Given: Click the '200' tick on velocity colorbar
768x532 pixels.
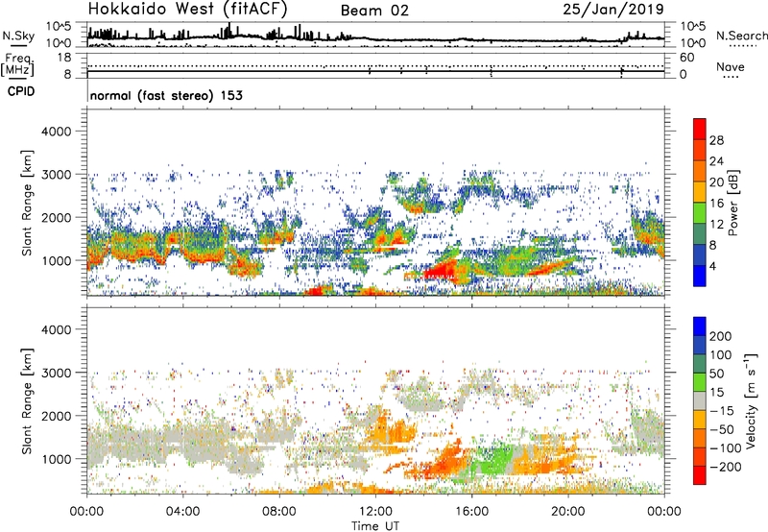Looking at the screenshot, I should point(721,336).
